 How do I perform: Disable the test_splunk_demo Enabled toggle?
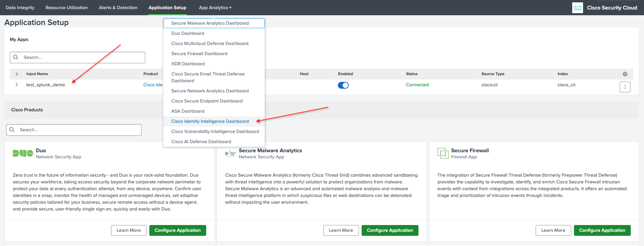pos(343,85)
